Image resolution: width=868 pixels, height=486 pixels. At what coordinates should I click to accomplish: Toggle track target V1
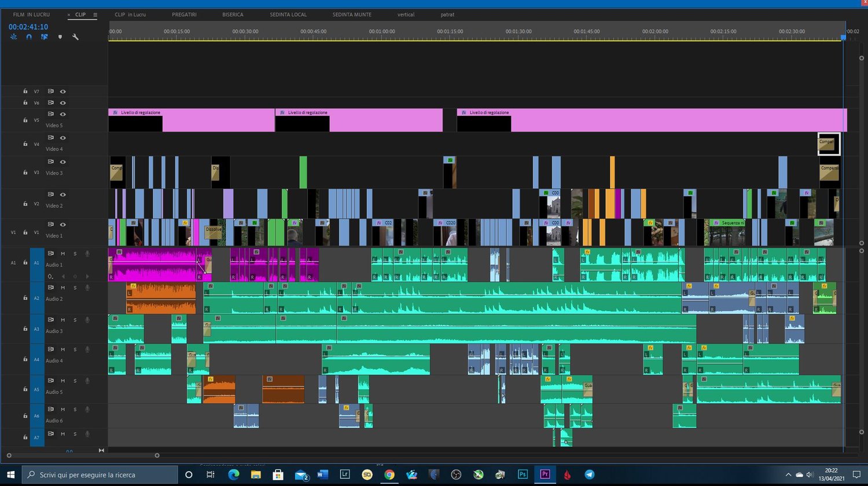(36, 232)
